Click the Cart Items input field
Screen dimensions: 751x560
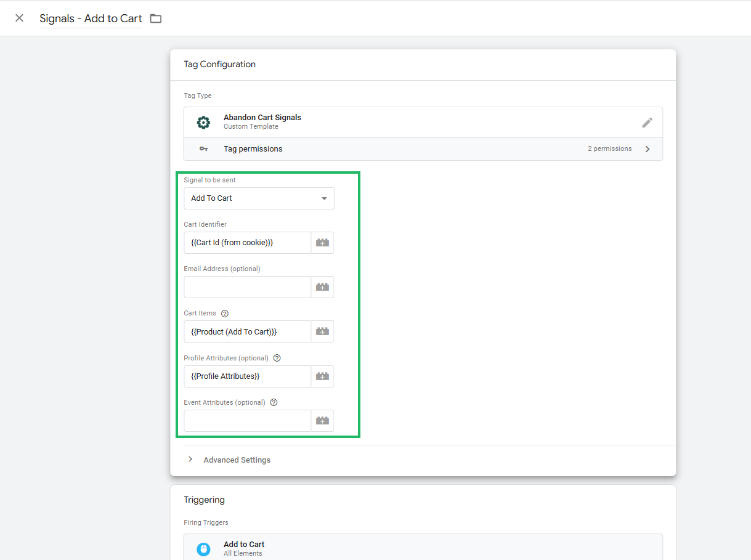point(247,331)
